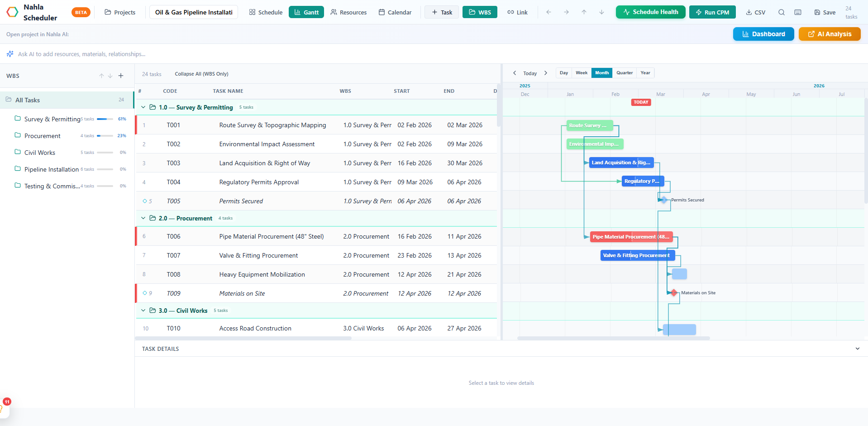Add a new WBS item with the plus icon
This screenshot has height=426, width=868.
click(x=120, y=76)
